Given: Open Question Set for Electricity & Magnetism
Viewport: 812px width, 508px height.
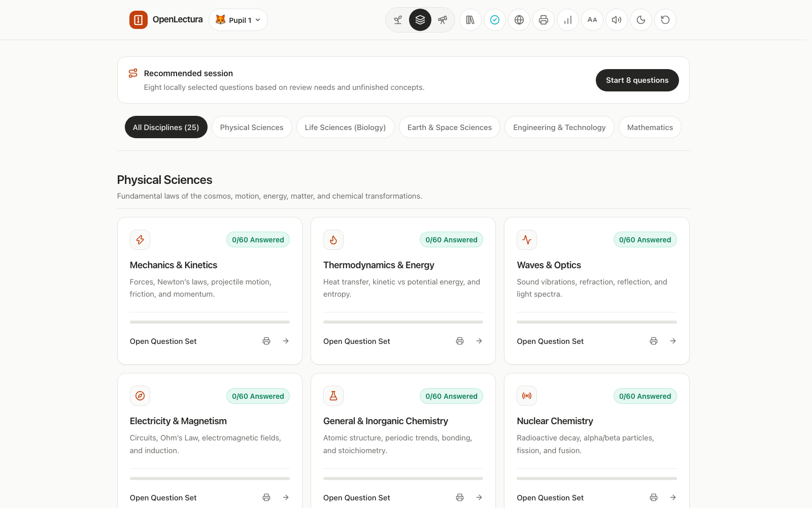Looking at the screenshot, I should click(163, 498).
